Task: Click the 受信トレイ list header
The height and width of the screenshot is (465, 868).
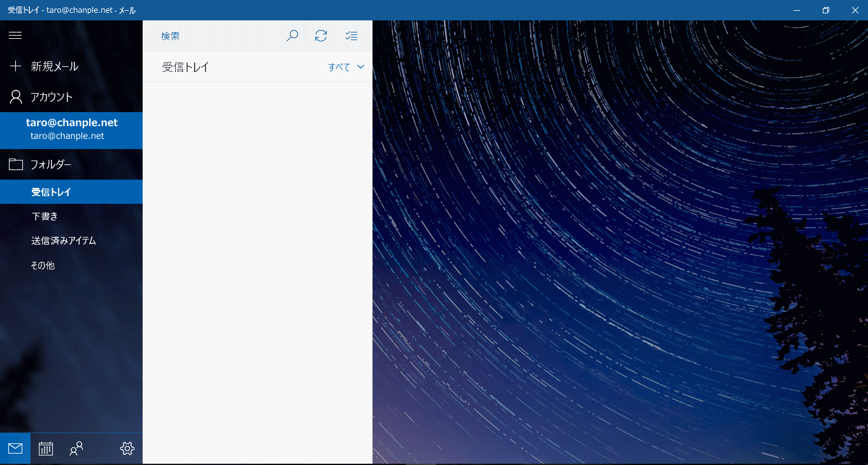Action: (185, 67)
